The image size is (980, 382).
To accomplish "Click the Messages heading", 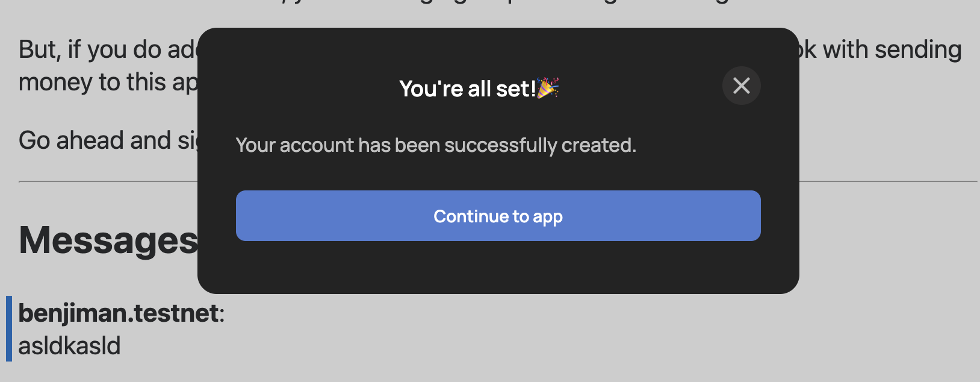I will point(108,240).
